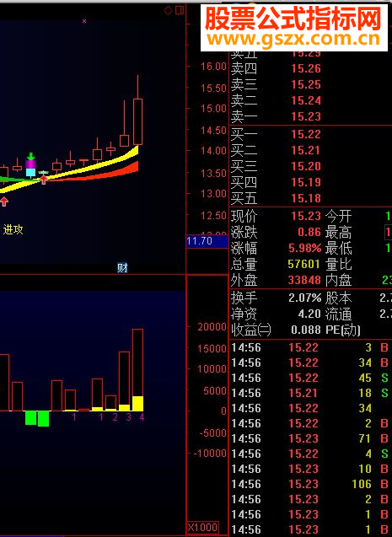Click the 股本 label

click(338, 298)
